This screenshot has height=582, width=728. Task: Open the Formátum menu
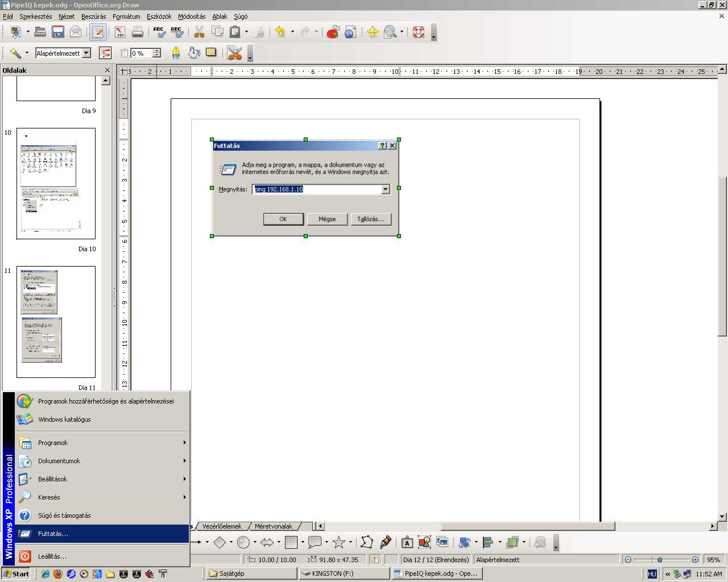[x=126, y=16]
